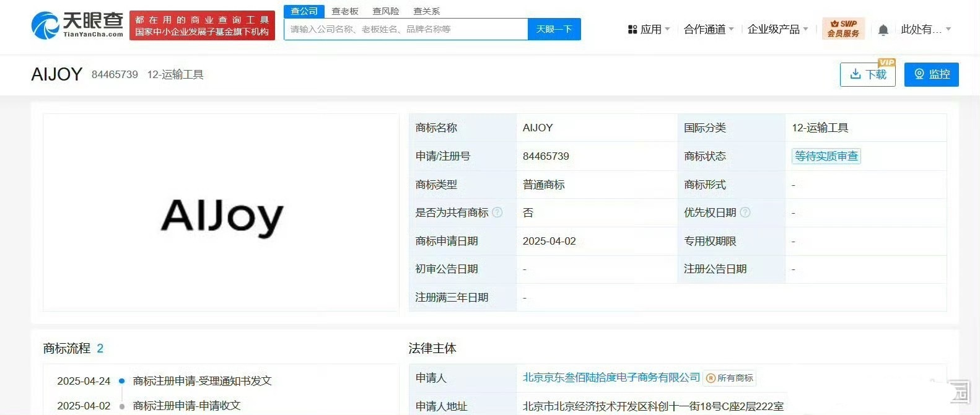The image size is (980, 415).
Task: Click the 法律主体 section heading
Action: (x=432, y=348)
